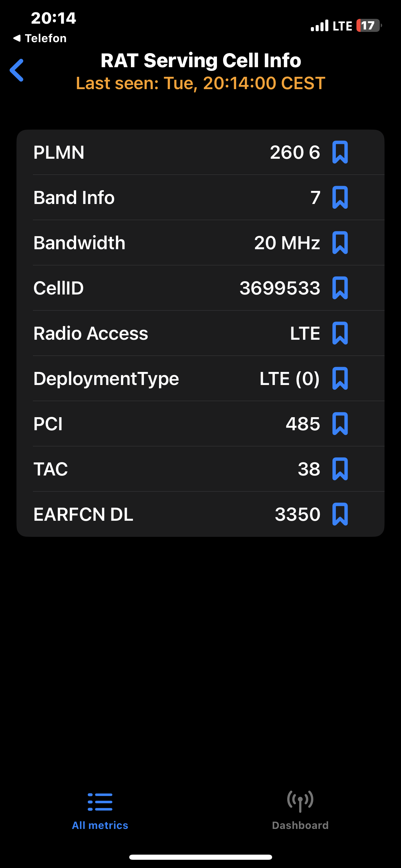401x868 pixels.
Task: Select the CellID 3699533 value
Action: pos(280,288)
